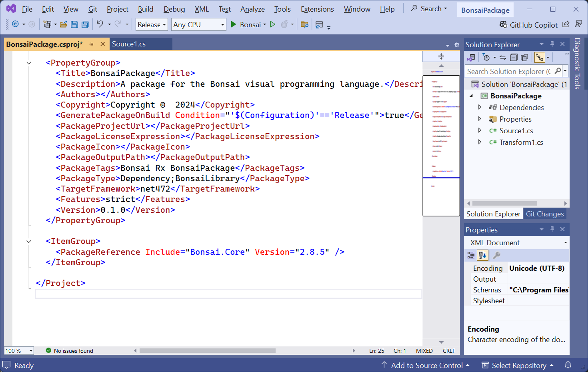The height and width of the screenshot is (372, 588).
Task: Expand the Properties node in Solution Explorer
Action: click(x=480, y=119)
